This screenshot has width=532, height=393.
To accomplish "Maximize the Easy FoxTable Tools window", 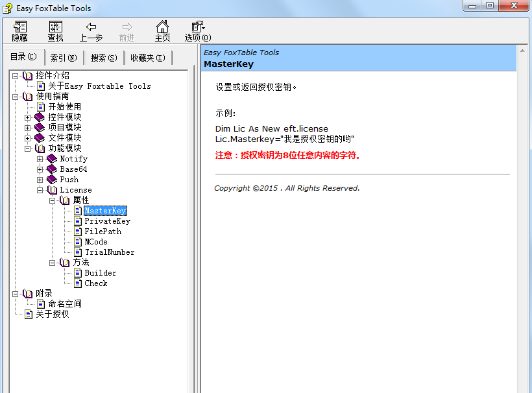I will [x=490, y=6].
